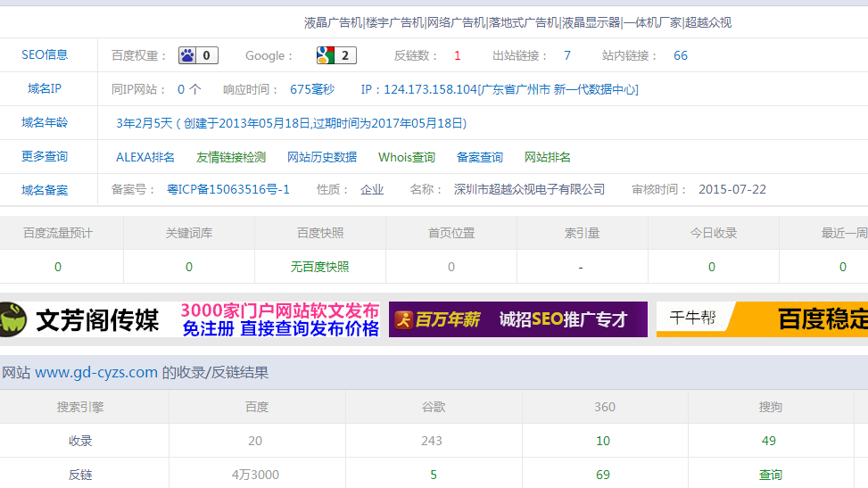
Task: Click the 域名IP row label
Action: 45,88
